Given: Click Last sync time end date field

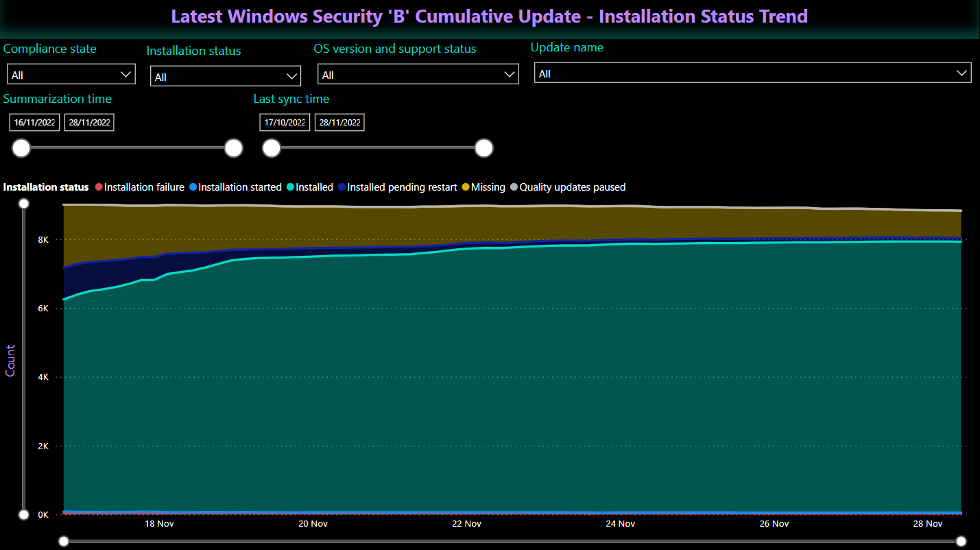Looking at the screenshot, I should click(x=339, y=123).
